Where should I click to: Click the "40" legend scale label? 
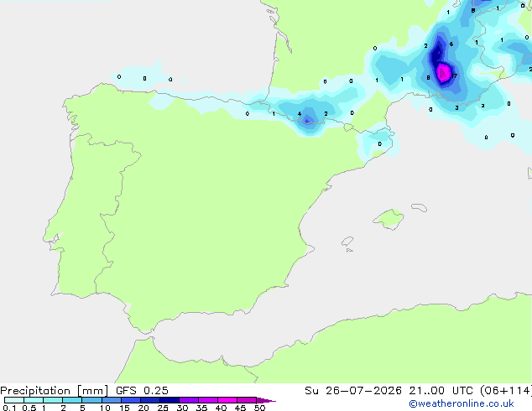point(221,408)
